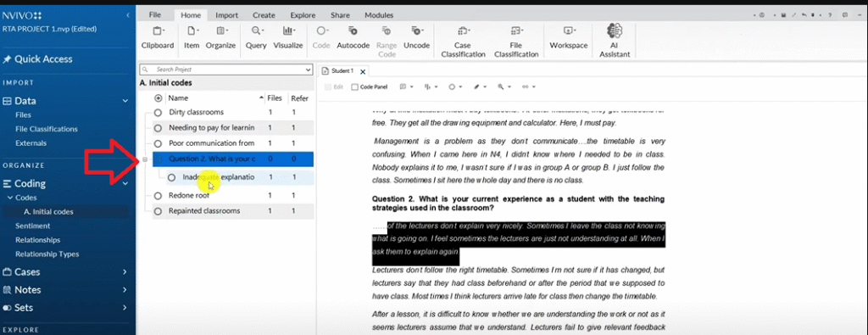
Task: Open the Visualize ribbon menu
Action: pos(288,37)
